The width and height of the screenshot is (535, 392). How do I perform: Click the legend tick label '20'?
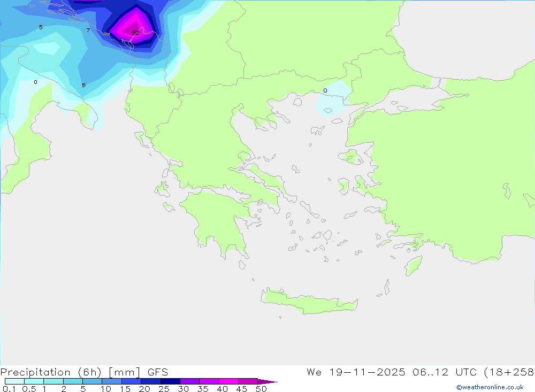click(x=144, y=389)
